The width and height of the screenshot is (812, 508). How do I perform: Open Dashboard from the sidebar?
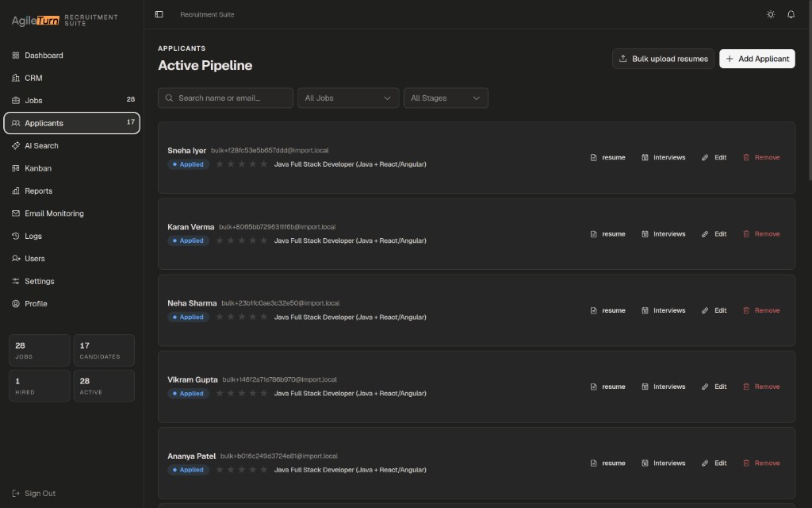[x=71, y=56]
